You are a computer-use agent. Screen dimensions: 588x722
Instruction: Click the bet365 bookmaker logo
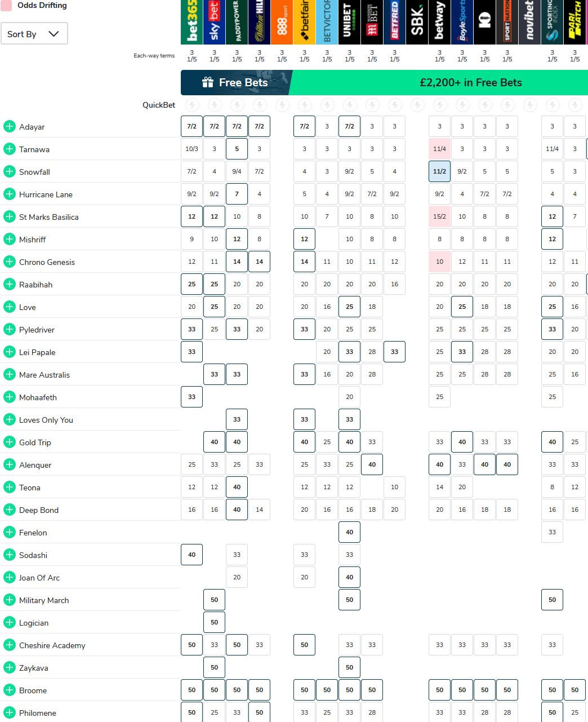[191, 22]
